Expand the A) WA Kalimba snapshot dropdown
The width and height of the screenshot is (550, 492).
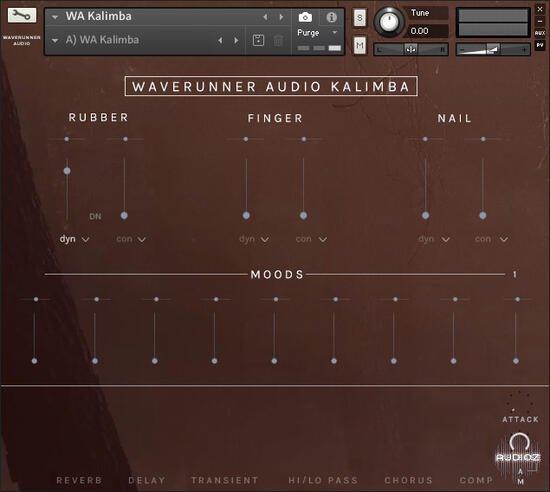[55, 40]
